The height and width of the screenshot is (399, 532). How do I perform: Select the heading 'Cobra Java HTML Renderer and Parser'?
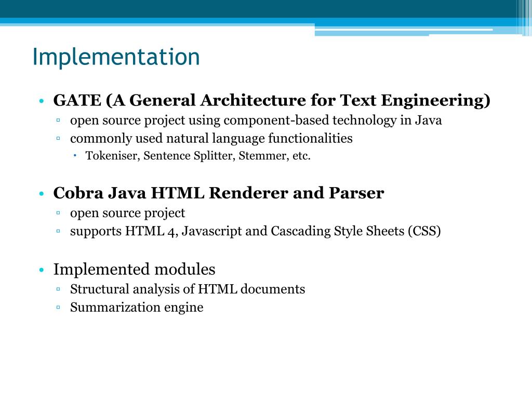(219, 193)
